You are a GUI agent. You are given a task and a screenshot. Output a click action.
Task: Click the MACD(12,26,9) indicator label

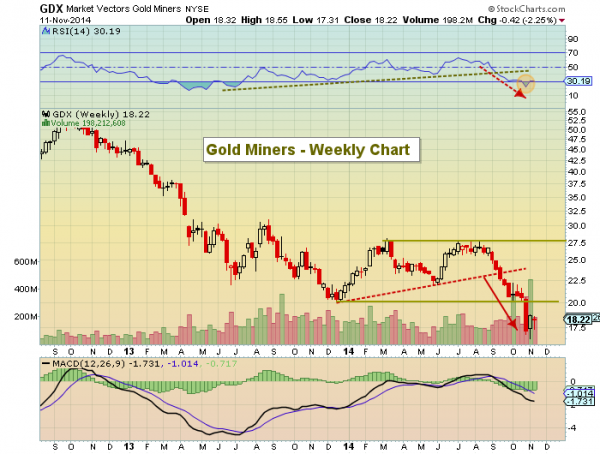tap(88, 364)
